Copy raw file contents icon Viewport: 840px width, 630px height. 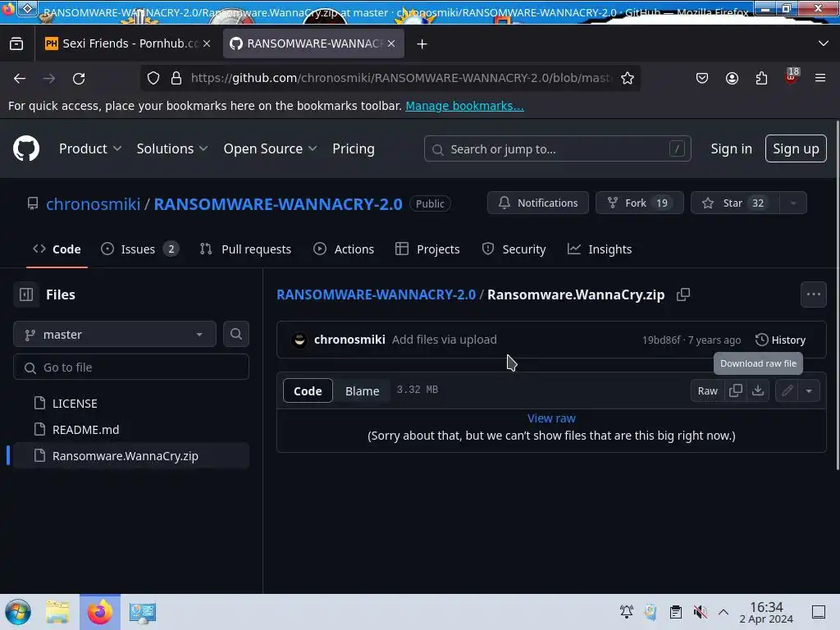point(736,390)
